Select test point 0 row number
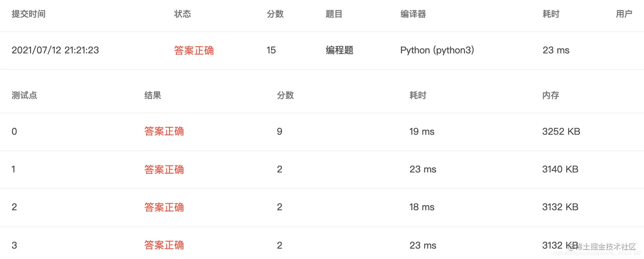The height and width of the screenshot is (259, 644). [x=14, y=131]
